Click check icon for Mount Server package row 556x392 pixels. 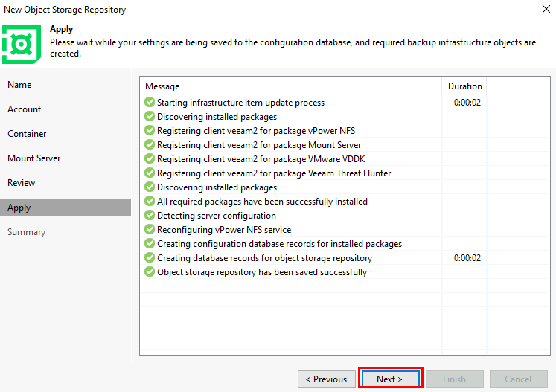coord(150,144)
